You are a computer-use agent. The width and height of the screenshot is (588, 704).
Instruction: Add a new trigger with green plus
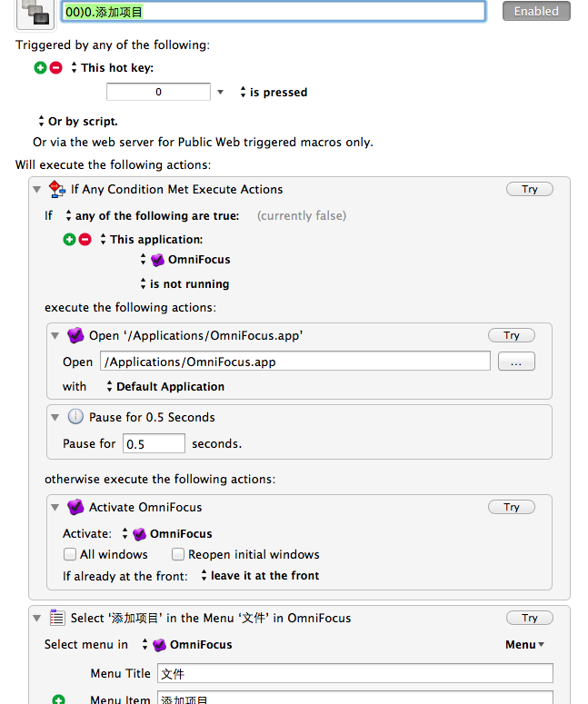40,68
